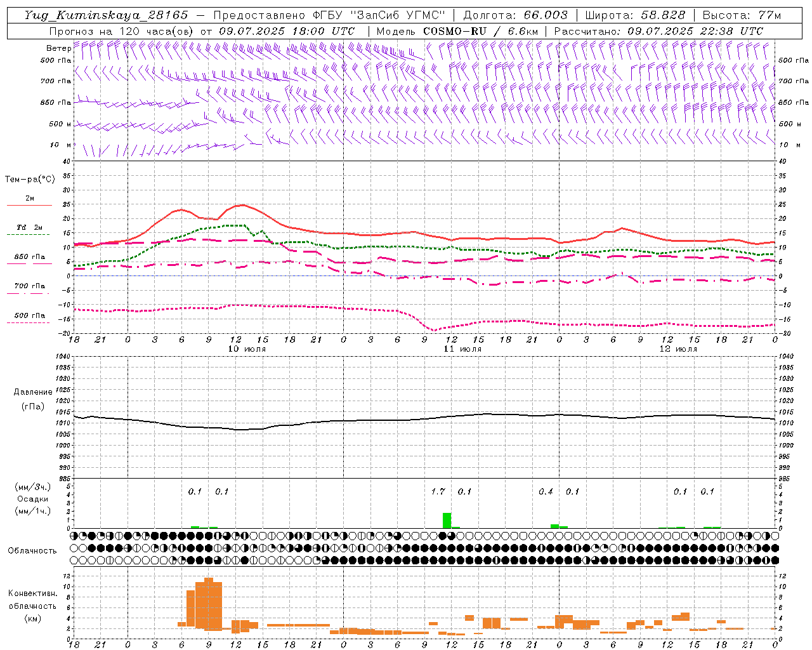Click the computed time 09.07.2025 22:38 UTC
812x650 pixels.
(x=695, y=31)
